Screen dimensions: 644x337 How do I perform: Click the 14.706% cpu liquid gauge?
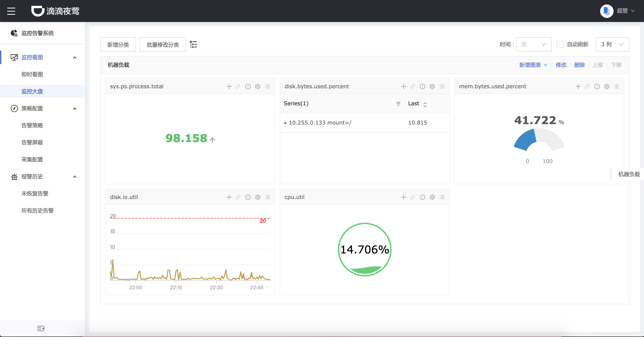[365, 249]
